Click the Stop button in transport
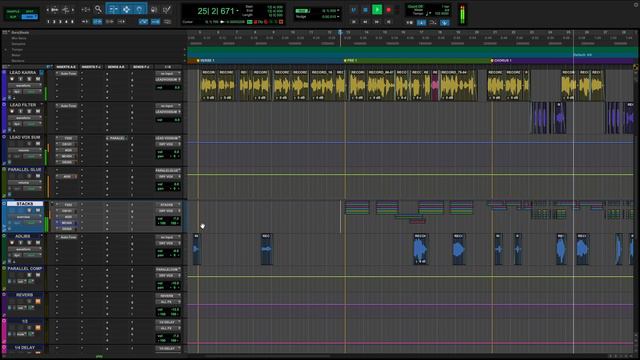Viewport: 640px width, 360px height. click(365, 9)
